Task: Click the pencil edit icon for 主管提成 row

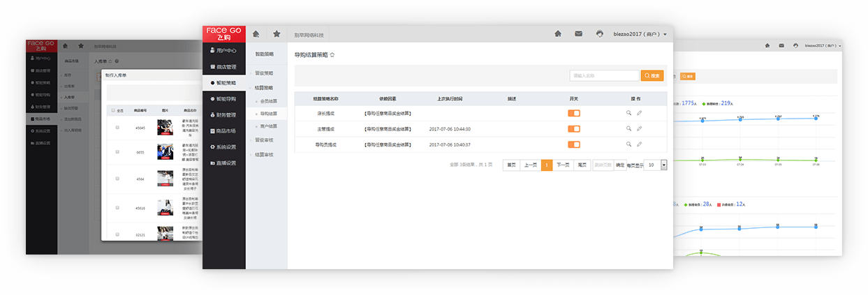Action: 639,129
